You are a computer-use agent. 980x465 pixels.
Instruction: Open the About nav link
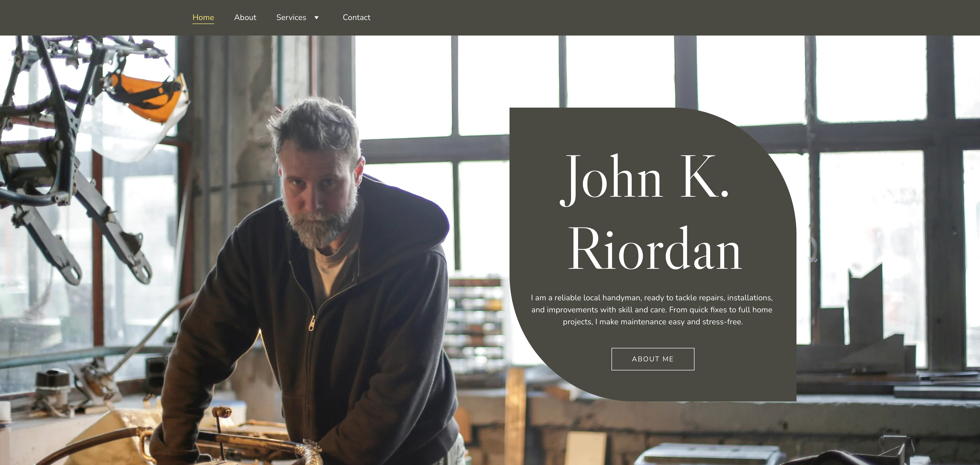pyautogui.click(x=245, y=18)
